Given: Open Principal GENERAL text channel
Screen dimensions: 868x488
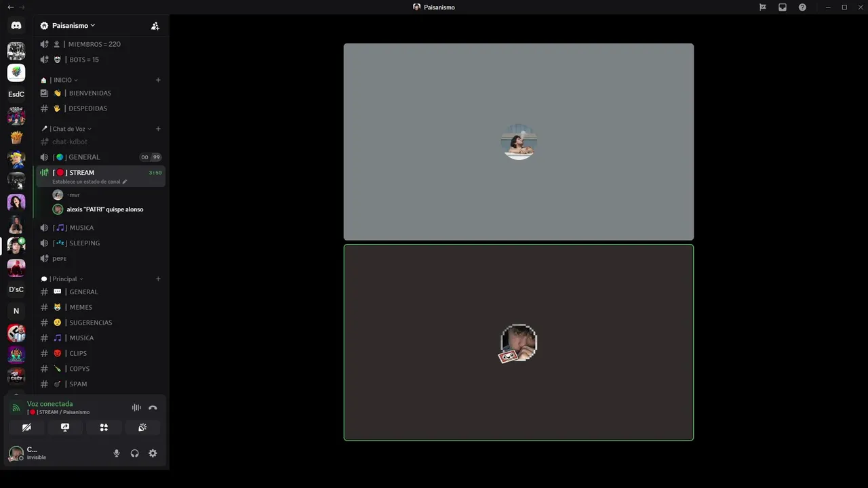Looking at the screenshot, I should (100, 292).
